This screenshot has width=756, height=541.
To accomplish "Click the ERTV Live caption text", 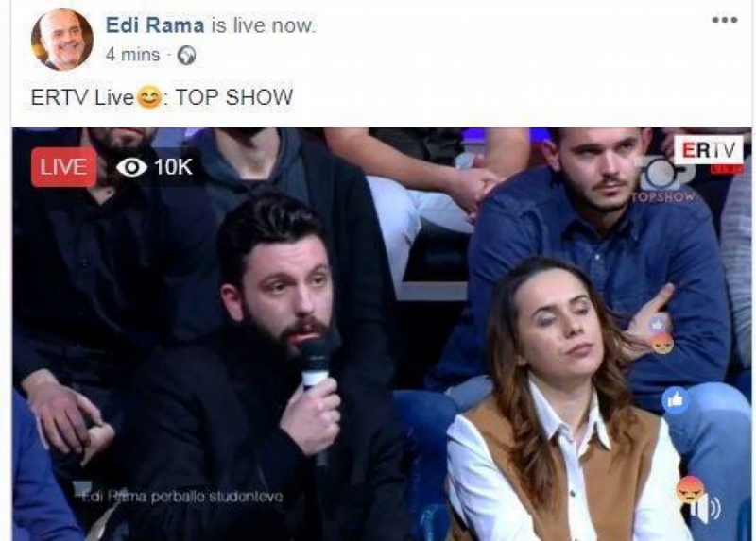I will pos(82,98).
